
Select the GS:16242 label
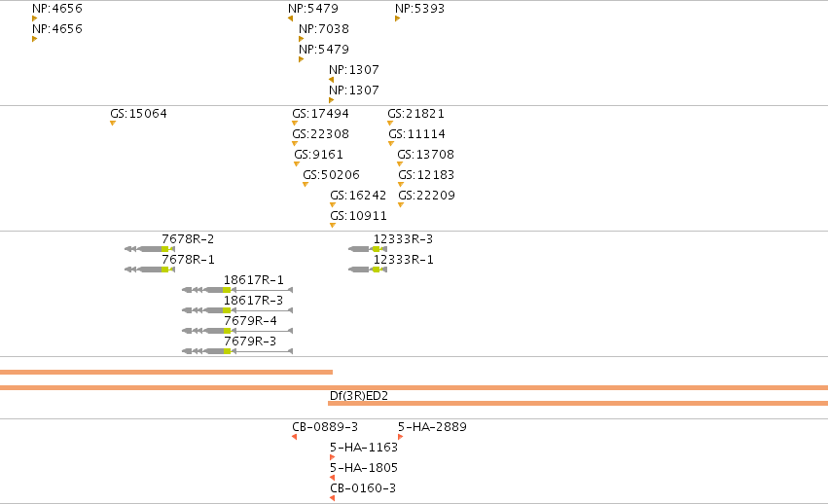(x=358, y=196)
